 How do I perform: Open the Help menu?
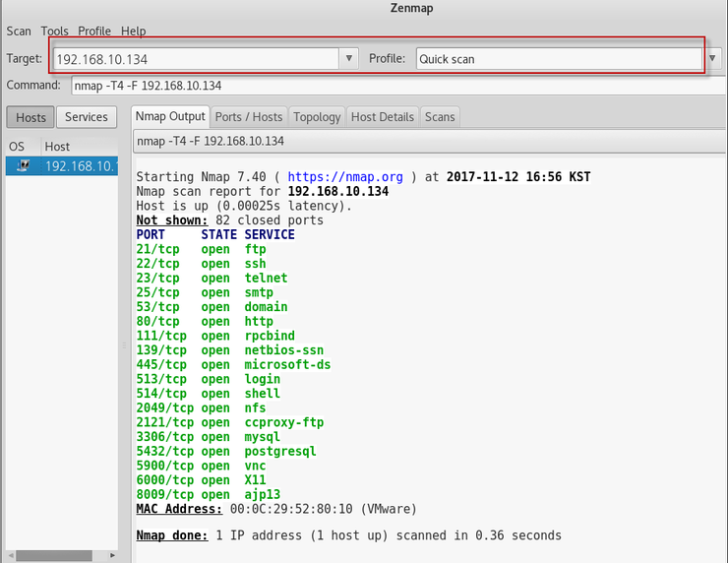[133, 31]
